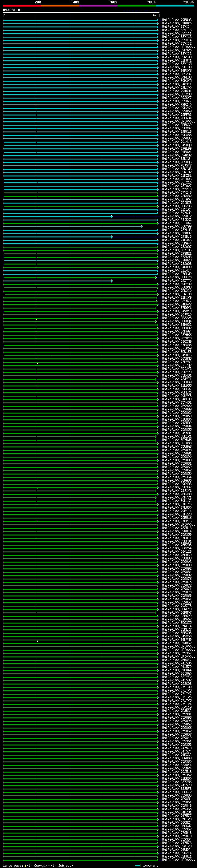This screenshot has width=197, height=868.
Task: Select label UniRef100_Q9SBJ3
Action: tap(177, 236)
